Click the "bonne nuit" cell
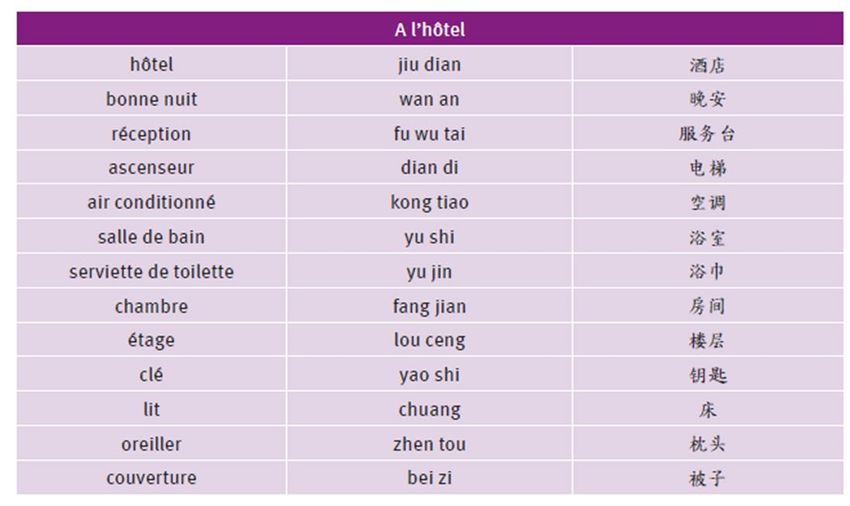The image size is (850, 506). pyautogui.click(x=151, y=99)
